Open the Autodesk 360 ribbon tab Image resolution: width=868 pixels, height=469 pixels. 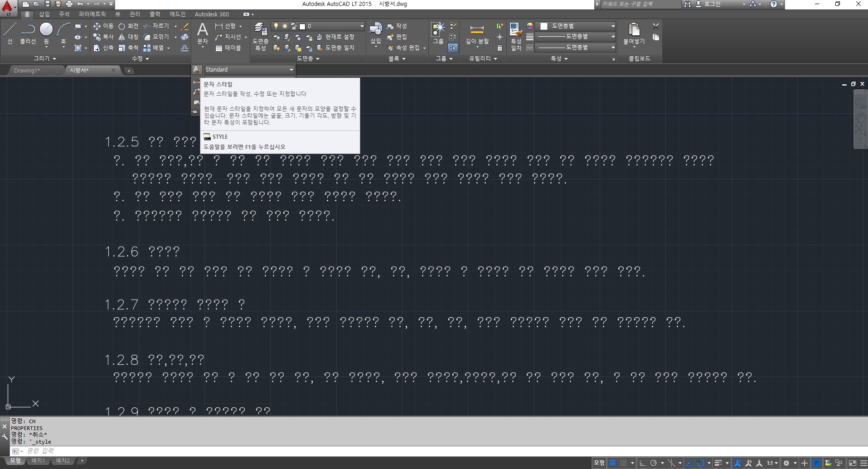(212, 15)
